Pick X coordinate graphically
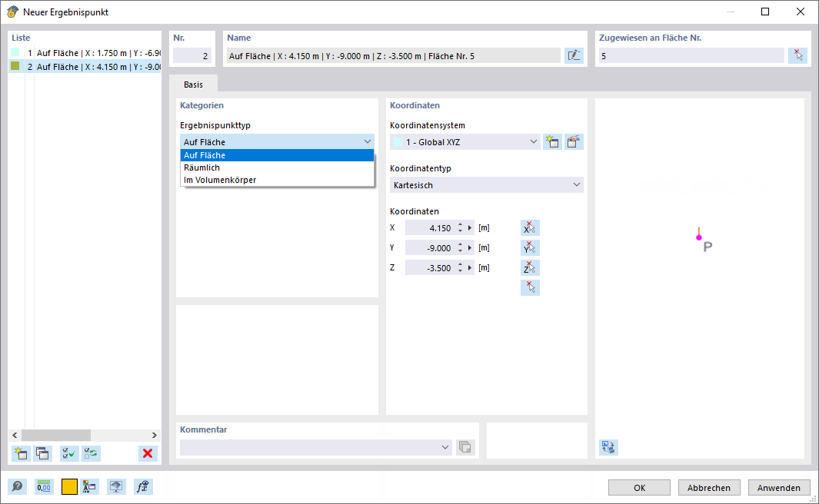The image size is (819, 504). click(x=530, y=228)
